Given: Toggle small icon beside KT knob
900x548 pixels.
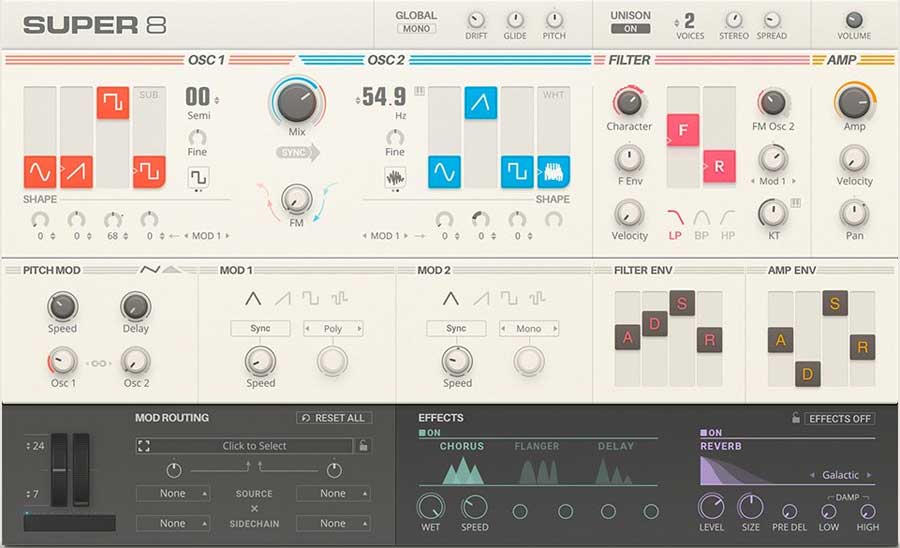Looking at the screenshot, I should point(796,203).
